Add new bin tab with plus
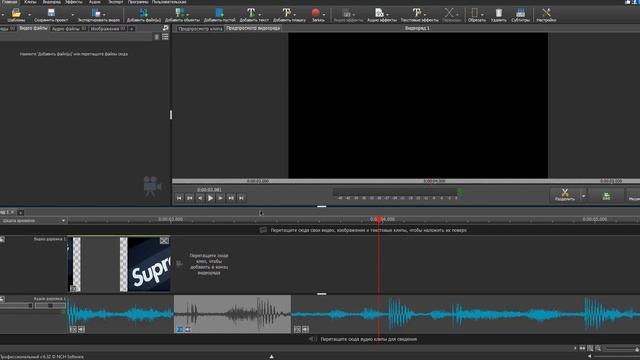This screenshot has width=640, height=360. click(x=131, y=29)
